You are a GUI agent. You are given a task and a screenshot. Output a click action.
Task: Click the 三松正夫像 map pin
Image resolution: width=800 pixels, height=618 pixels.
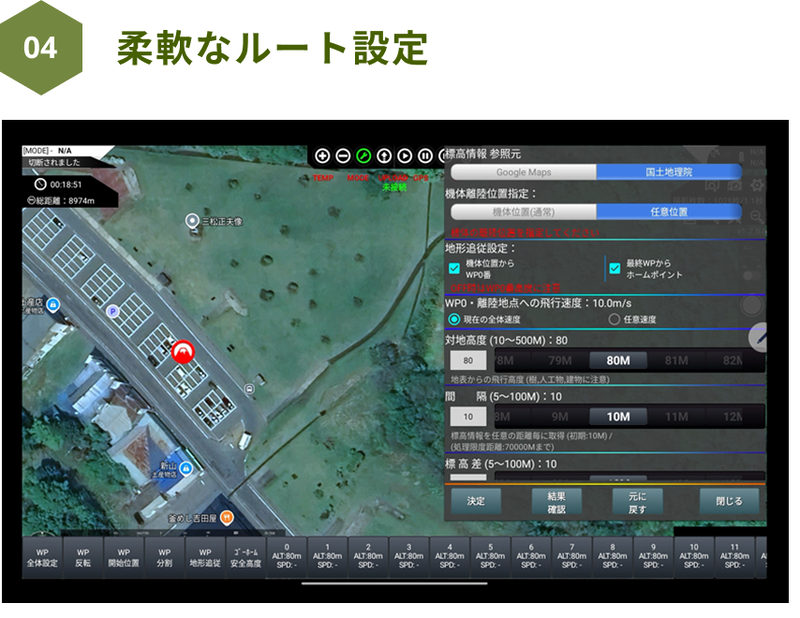pyautogui.click(x=193, y=220)
